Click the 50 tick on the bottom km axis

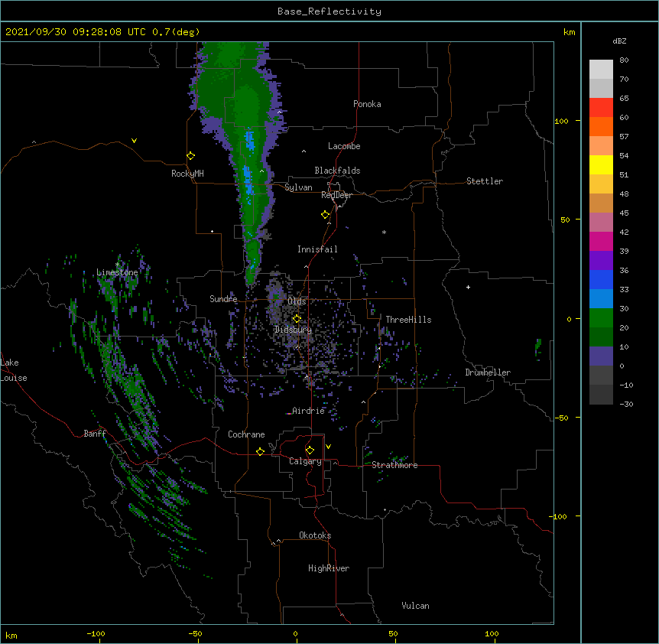[x=393, y=633]
